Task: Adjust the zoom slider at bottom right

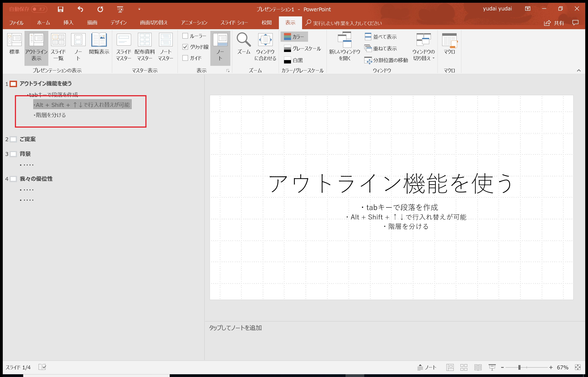Action: tap(520, 367)
